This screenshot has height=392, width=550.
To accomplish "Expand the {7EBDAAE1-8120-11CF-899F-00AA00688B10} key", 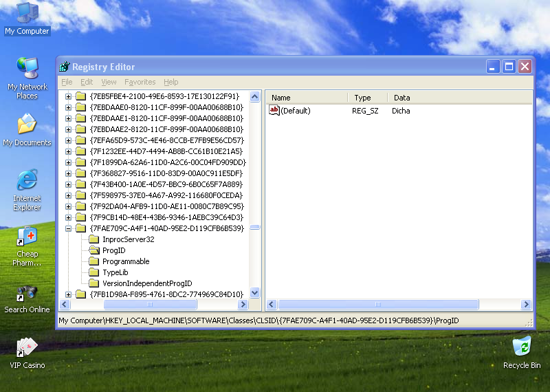I will coord(68,118).
